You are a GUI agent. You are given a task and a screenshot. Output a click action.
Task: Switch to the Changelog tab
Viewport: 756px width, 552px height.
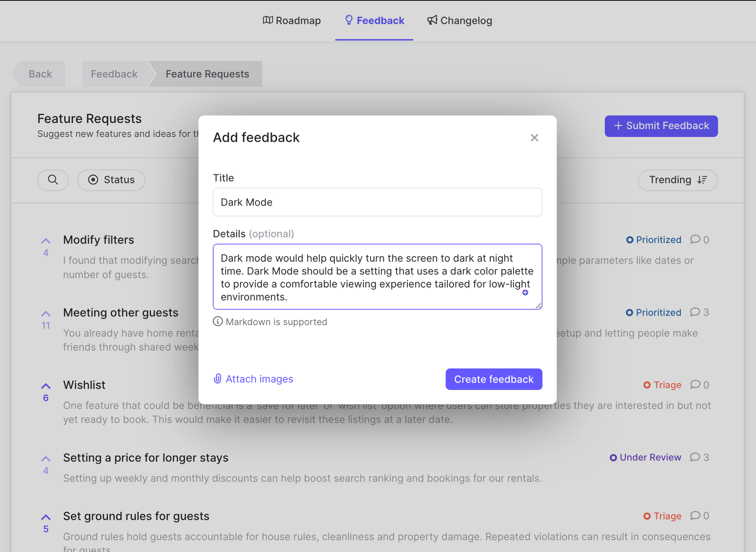[459, 20]
